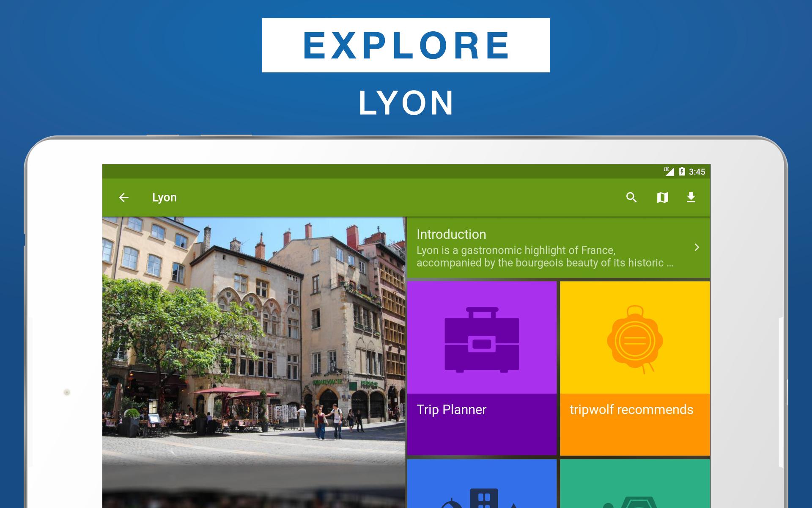The width and height of the screenshot is (812, 508).
Task: Click the EXPLORE banner heading
Action: [x=406, y=45]
